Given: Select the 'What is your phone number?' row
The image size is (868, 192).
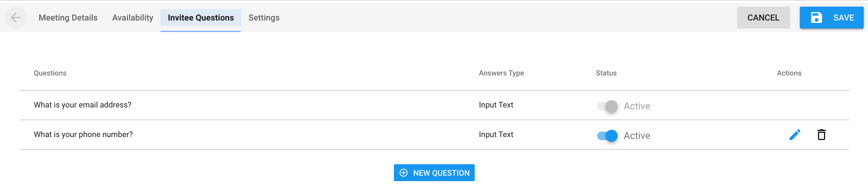Looking at the screenshot, I should point(434,135).
